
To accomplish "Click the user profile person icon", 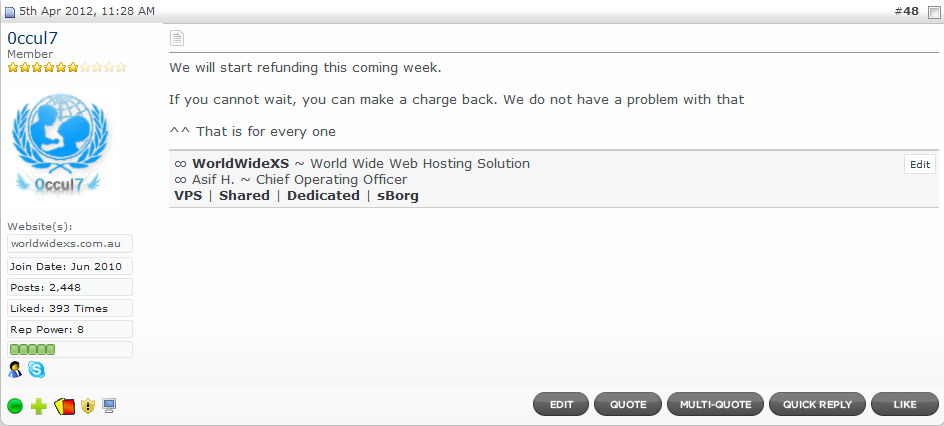I will (x=15, y=369).
